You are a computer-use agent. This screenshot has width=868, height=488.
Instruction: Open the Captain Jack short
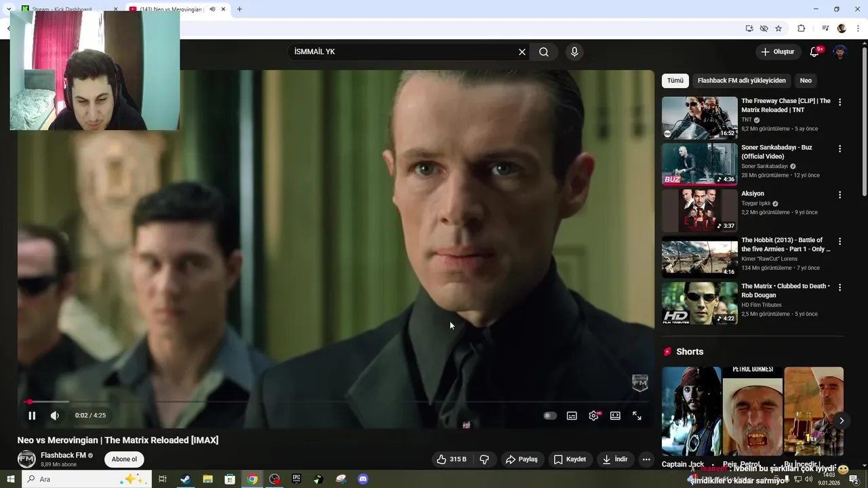tap(692, 411)
